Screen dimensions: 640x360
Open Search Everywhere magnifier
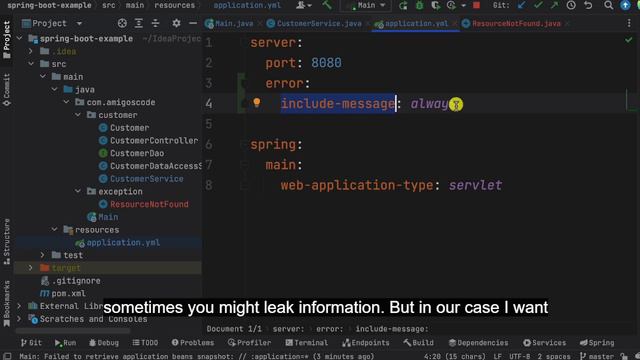point(609,5)
